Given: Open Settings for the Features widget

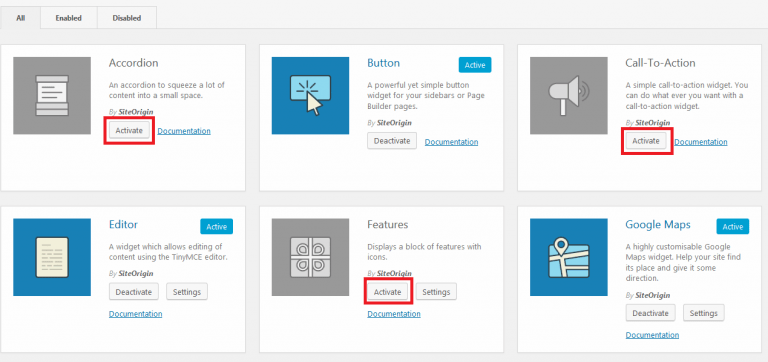Looking at the screenshot, I should (436, 292).
